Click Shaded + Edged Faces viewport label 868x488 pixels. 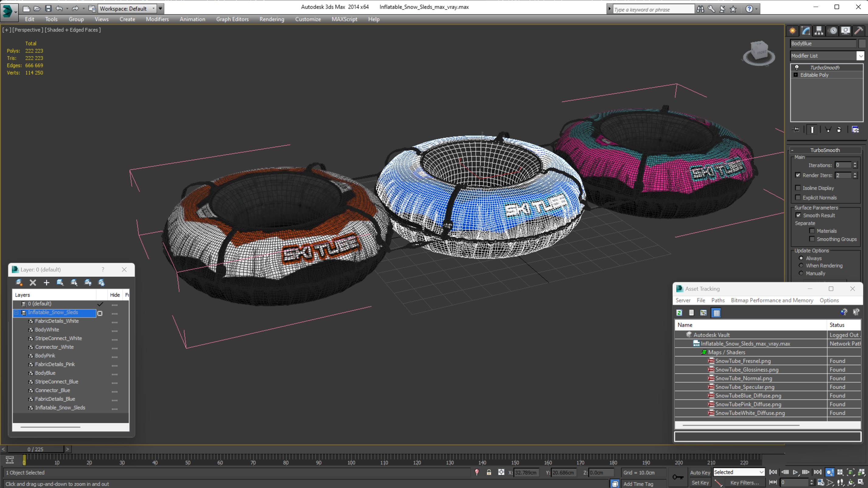(x=72, y=29)
